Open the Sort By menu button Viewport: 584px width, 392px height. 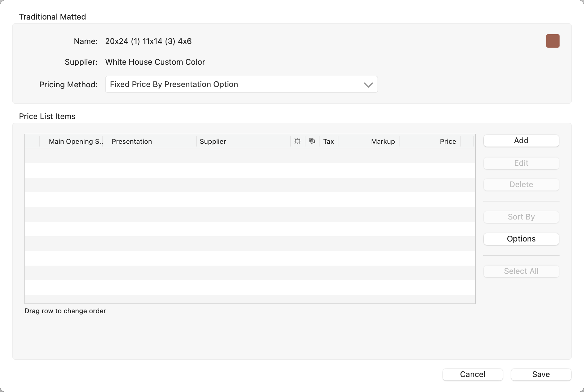click(521, 217)
